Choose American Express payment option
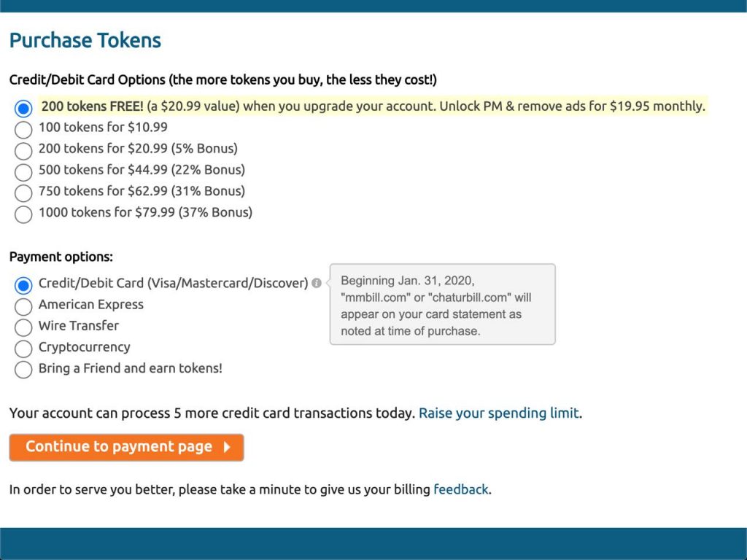 [23, 306]
